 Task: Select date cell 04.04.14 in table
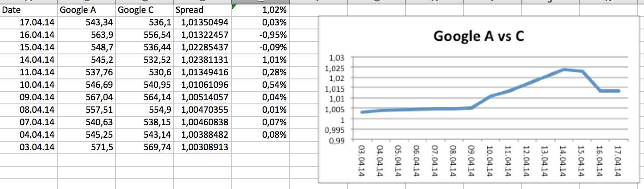pyautogui.click(x=29, y=134)
